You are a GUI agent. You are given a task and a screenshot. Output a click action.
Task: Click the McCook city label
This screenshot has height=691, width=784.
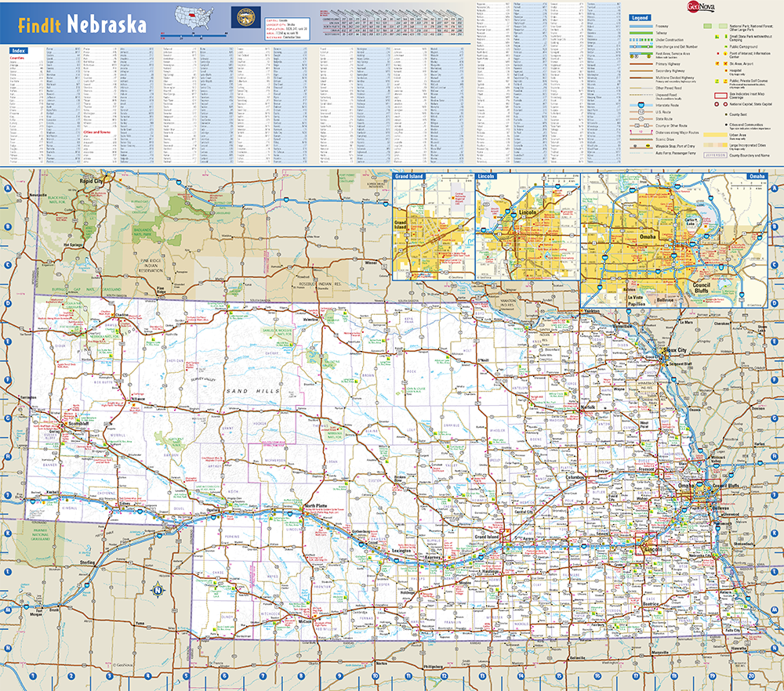point(306,621)
